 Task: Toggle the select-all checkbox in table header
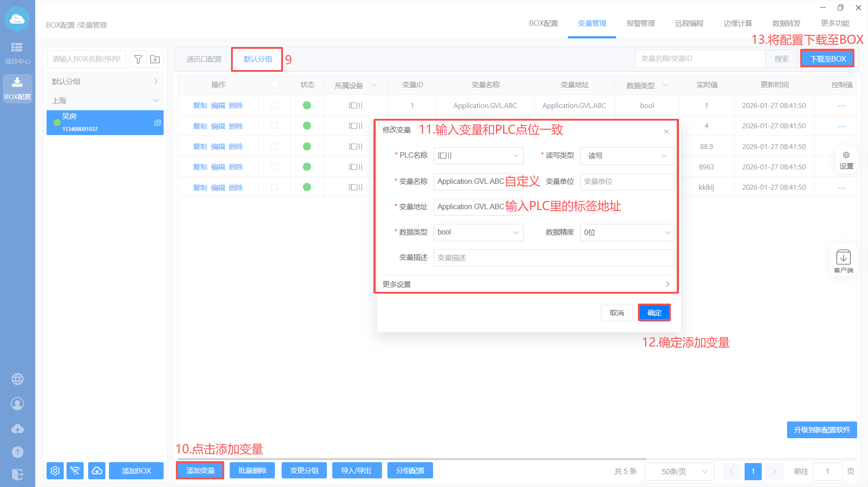[x=275, y=85]
